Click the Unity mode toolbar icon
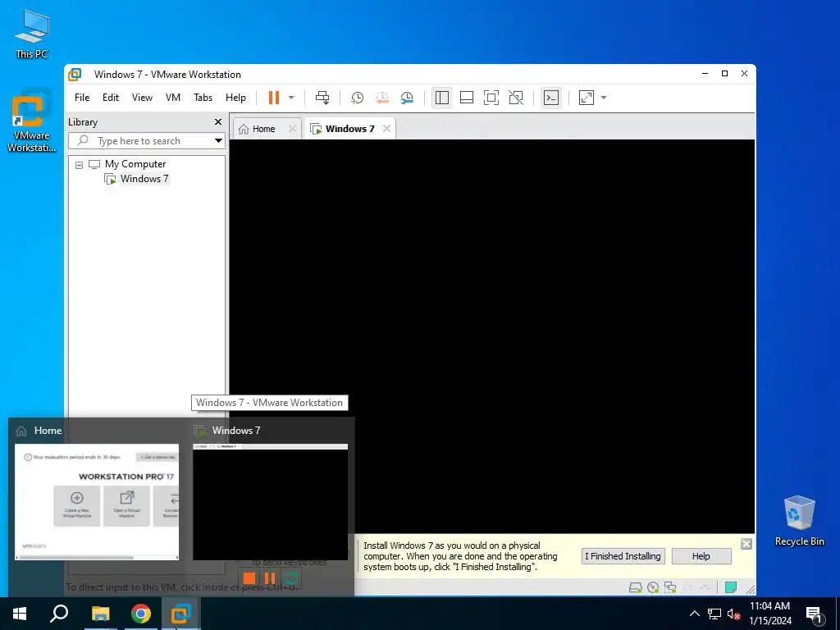This screenshot has height=630, width=840. pos(516,98)
